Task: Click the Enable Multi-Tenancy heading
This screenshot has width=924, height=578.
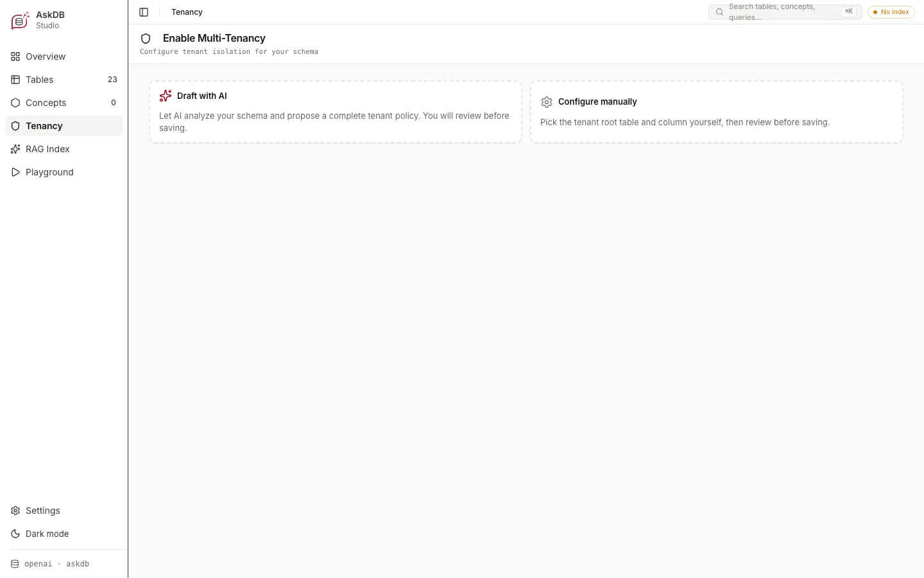Action: [214, 39]
